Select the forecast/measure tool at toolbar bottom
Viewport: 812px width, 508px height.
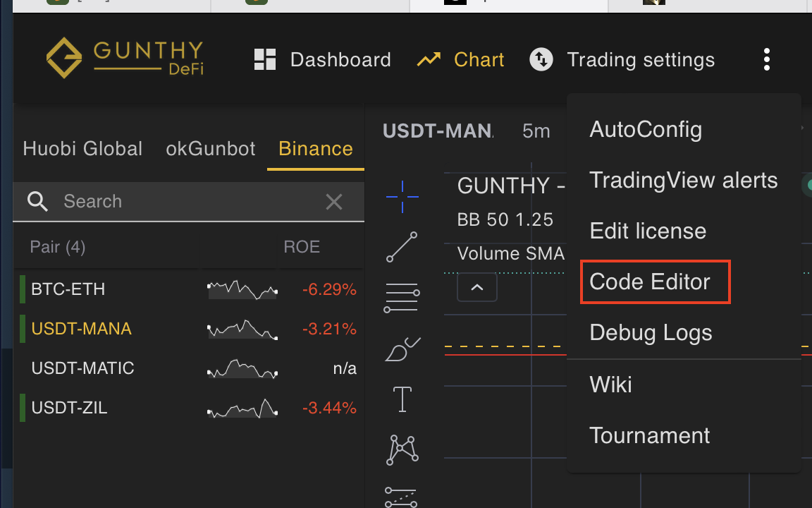click(x=401, y=497)
